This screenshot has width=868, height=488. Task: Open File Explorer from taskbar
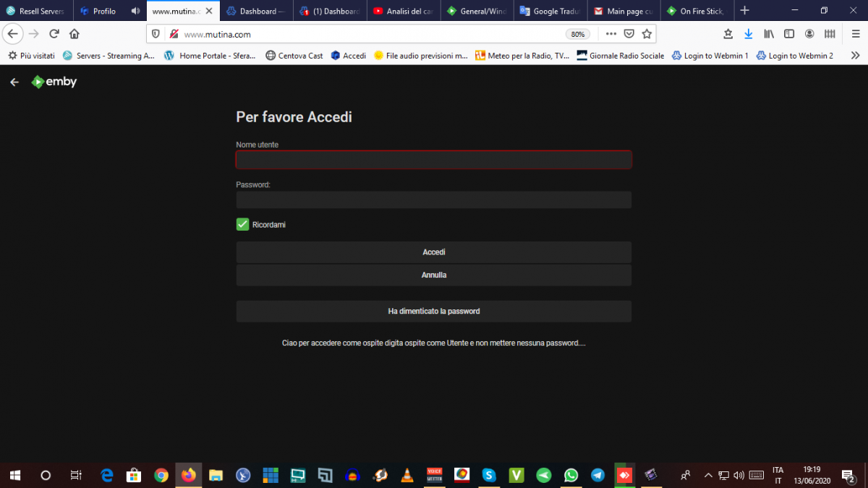216,475
